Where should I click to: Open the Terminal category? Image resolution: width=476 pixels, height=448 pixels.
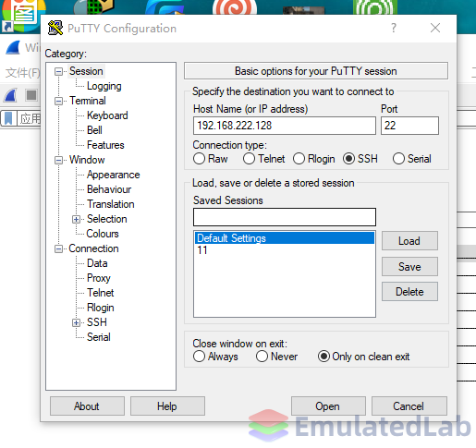tap(88, 101)
